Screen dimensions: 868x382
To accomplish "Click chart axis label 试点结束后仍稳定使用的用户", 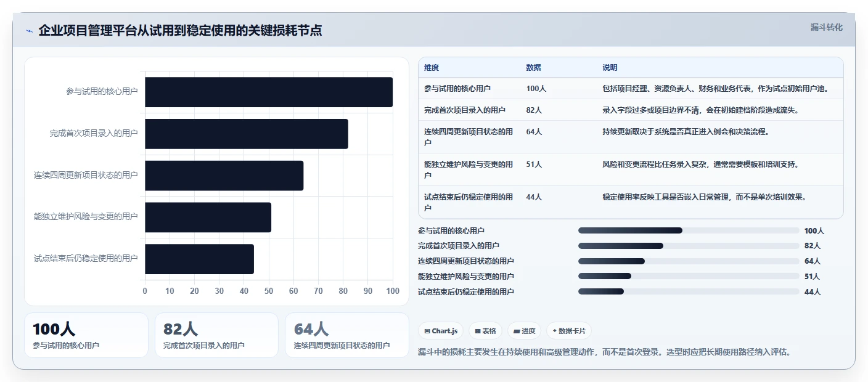I will (x=86, y=259).
